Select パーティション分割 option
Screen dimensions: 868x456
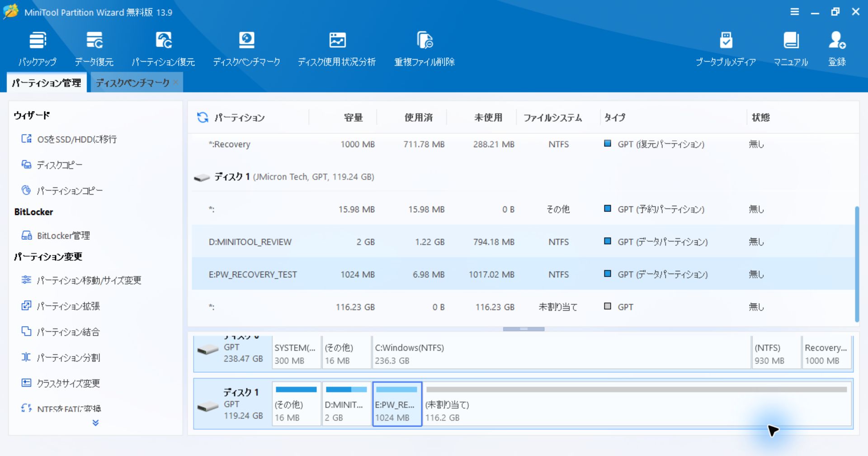(61, 357)
